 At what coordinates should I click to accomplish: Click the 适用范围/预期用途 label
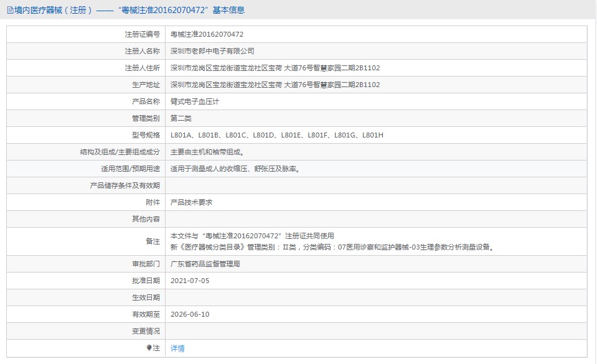(130, 169)
